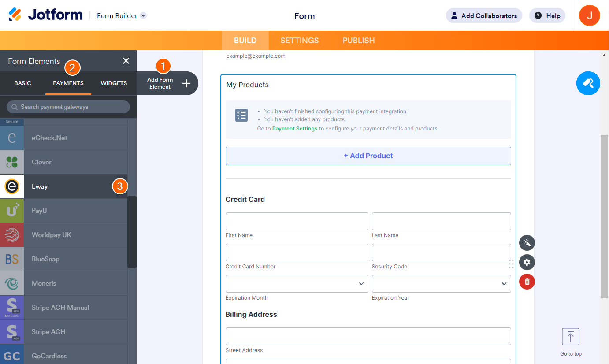
Task: Click the Billing Address section heading
Action: (251, 314)
